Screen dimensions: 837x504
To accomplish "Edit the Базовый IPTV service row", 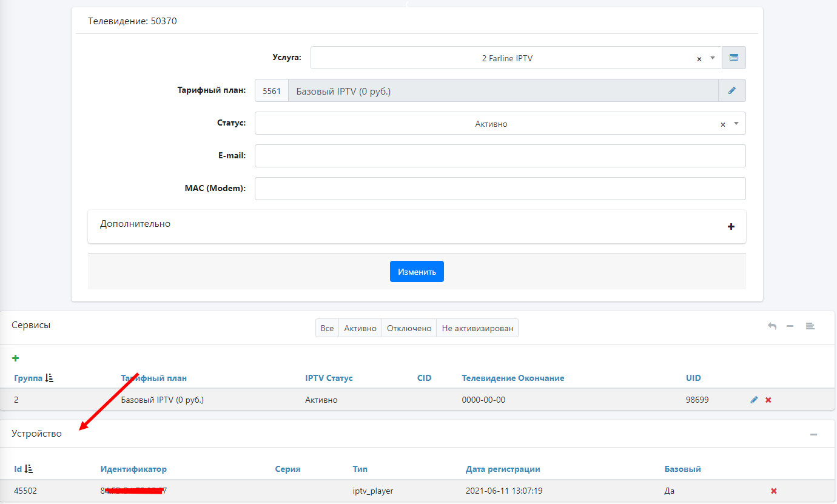I will click(x=754, y=400).
